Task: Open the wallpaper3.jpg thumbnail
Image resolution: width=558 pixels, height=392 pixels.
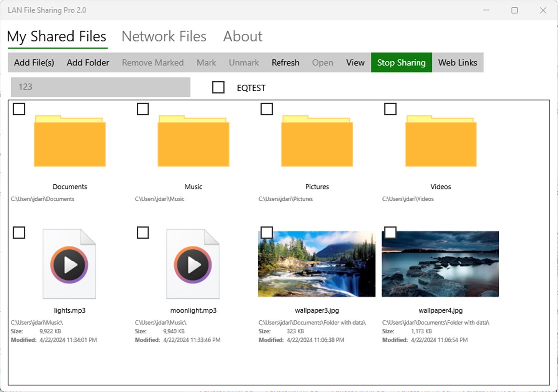Action: [x=317, y=263]
